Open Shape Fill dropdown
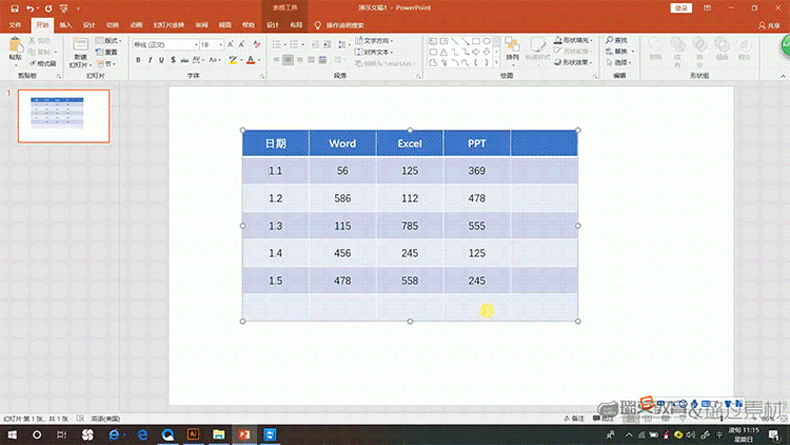This screenshot has width=790, height=445. [573, 40]
